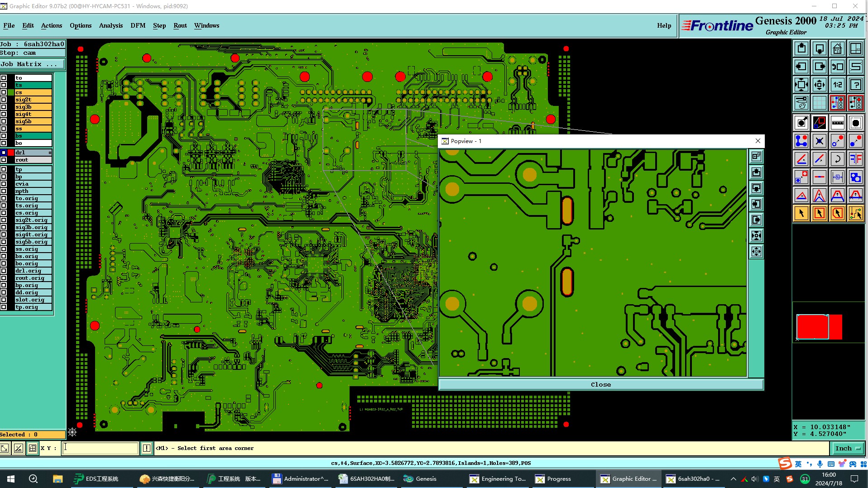868x488 pixels.
Task: Open the Rout menu
Action: [180, 25]
